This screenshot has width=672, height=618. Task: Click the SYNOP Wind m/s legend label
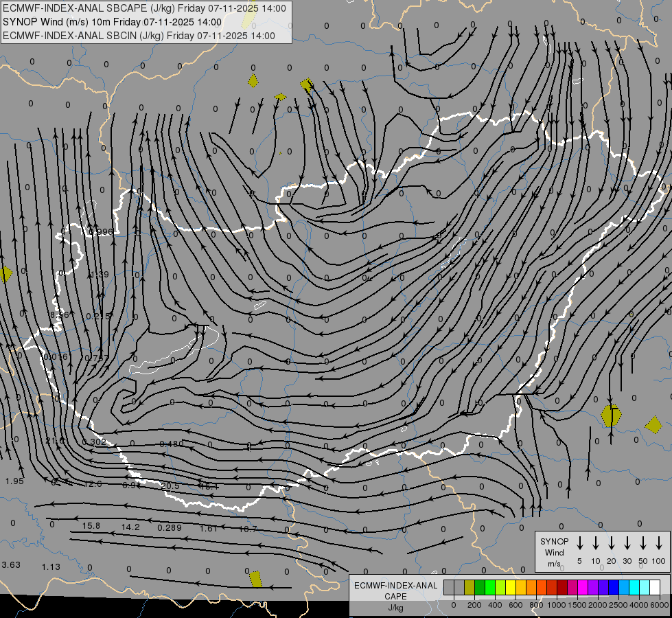[554, 552]
